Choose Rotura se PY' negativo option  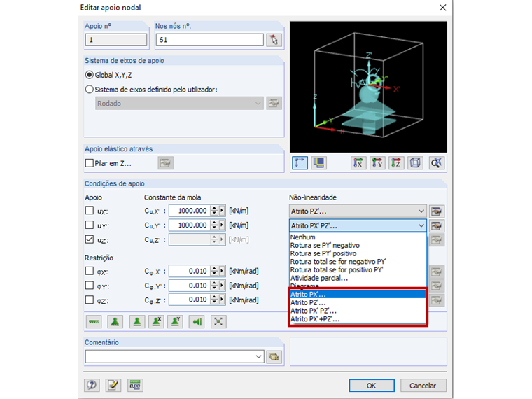(358, 245)
